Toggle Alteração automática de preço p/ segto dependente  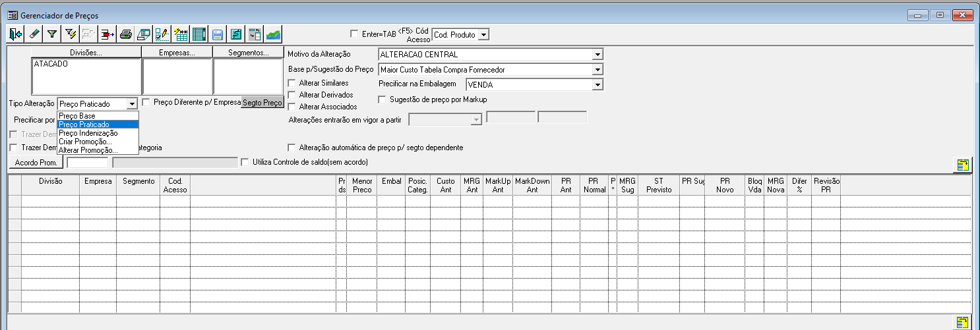(x=292, y=148)
